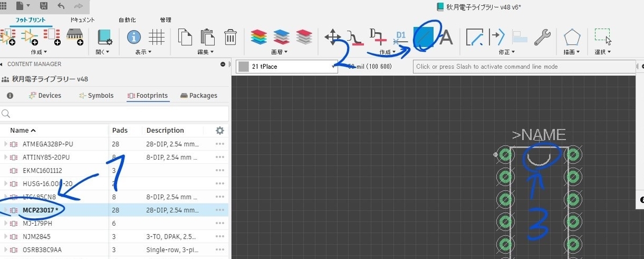
Task: Click the Content Manager search field
Action: coord(114,113)
